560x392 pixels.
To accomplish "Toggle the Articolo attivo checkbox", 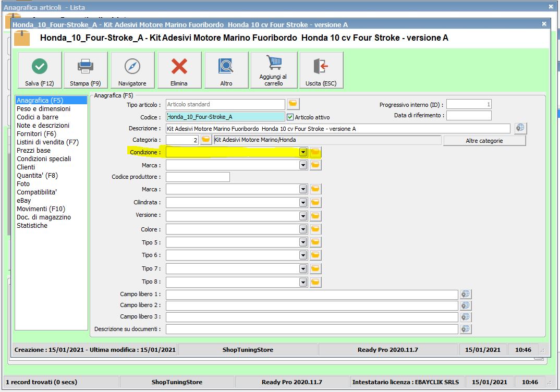I will tap(290, 117).
